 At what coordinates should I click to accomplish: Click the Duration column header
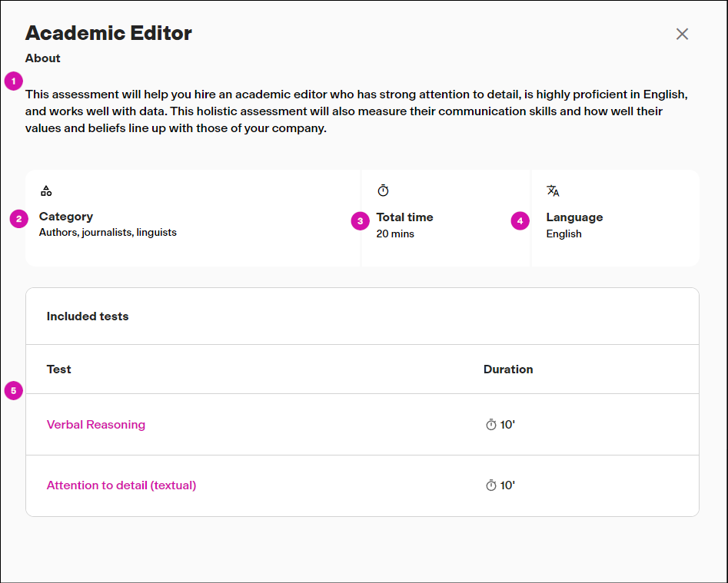(x=508, y=369)
